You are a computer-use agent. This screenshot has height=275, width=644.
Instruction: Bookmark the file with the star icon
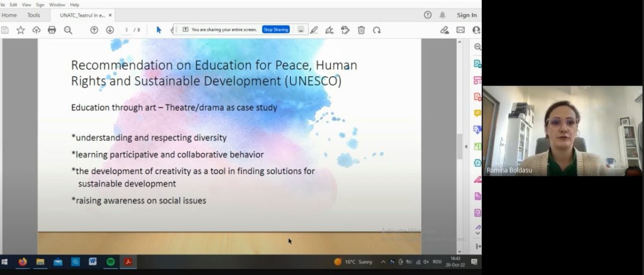[20, 30]
